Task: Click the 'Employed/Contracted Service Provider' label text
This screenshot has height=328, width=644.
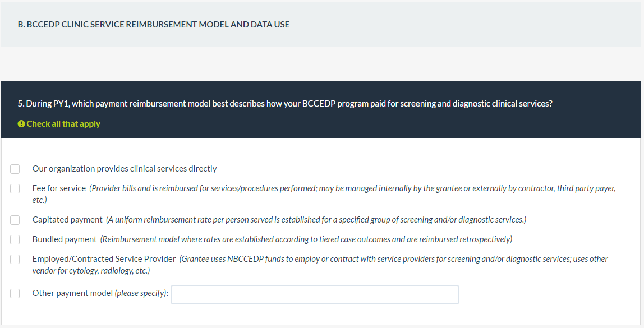Action: pos(104,259)
